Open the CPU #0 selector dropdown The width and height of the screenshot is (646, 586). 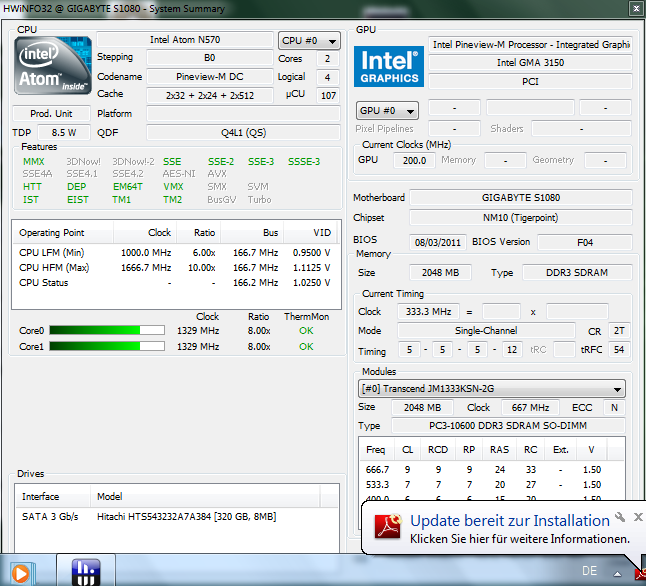[x=309, y=41]
